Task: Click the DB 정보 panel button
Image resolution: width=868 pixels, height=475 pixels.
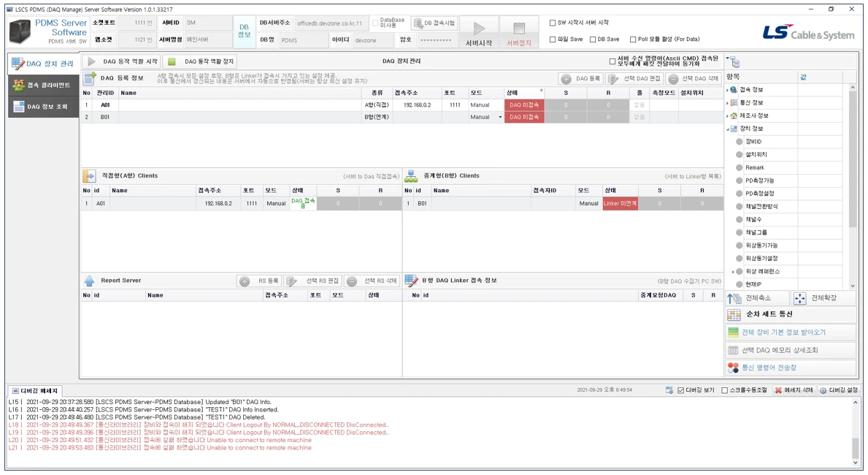Action: point(244,31)
